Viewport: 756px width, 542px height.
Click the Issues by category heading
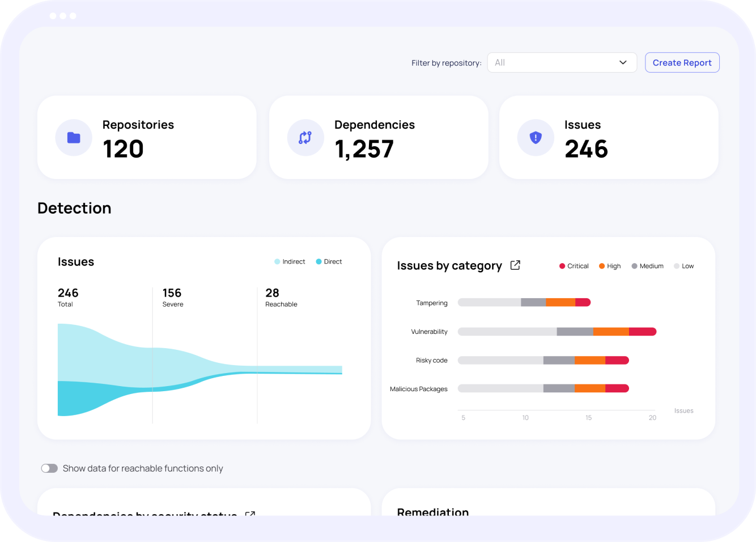449,265
